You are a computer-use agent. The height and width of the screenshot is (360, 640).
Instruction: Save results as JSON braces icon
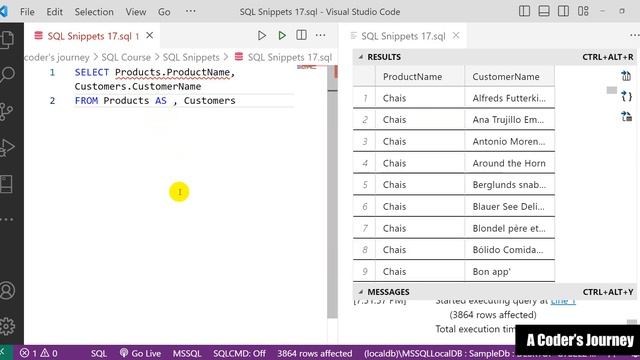click(x=626, y=96)
